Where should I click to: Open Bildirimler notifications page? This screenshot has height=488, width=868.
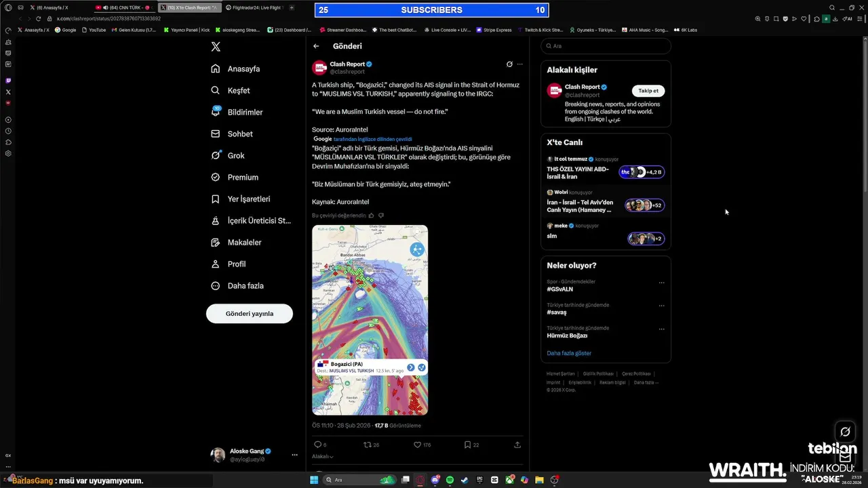(237, 112)
